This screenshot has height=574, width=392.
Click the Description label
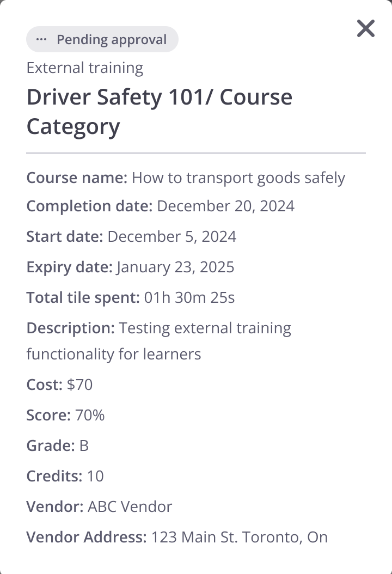pyautogui.click(x=71, y=328)
